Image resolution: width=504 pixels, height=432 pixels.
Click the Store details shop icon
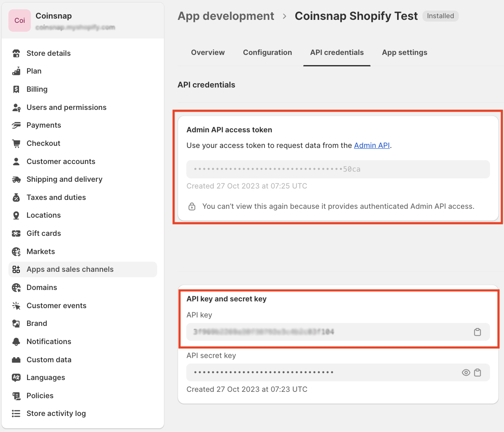point(16,53)
